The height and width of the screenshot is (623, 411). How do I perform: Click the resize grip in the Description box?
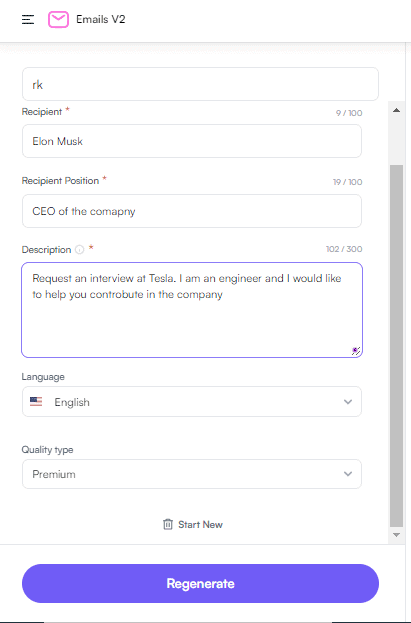pos(356,351)
